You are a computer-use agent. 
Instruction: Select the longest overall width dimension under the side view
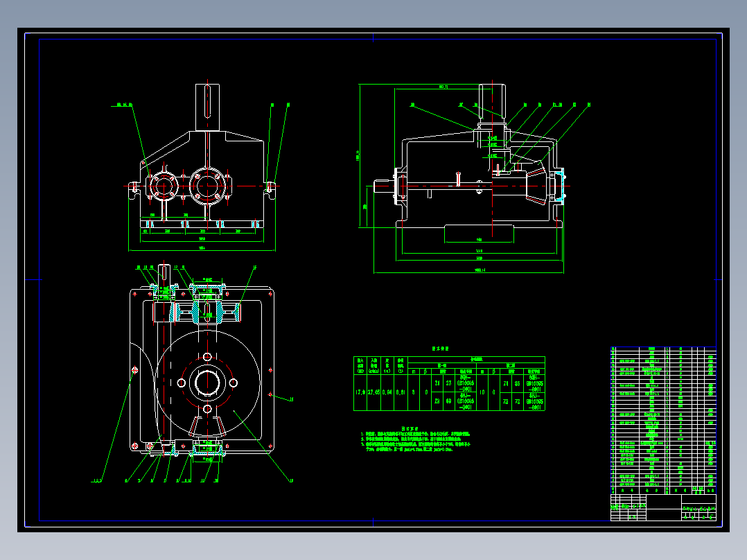(x=468, y=272)
